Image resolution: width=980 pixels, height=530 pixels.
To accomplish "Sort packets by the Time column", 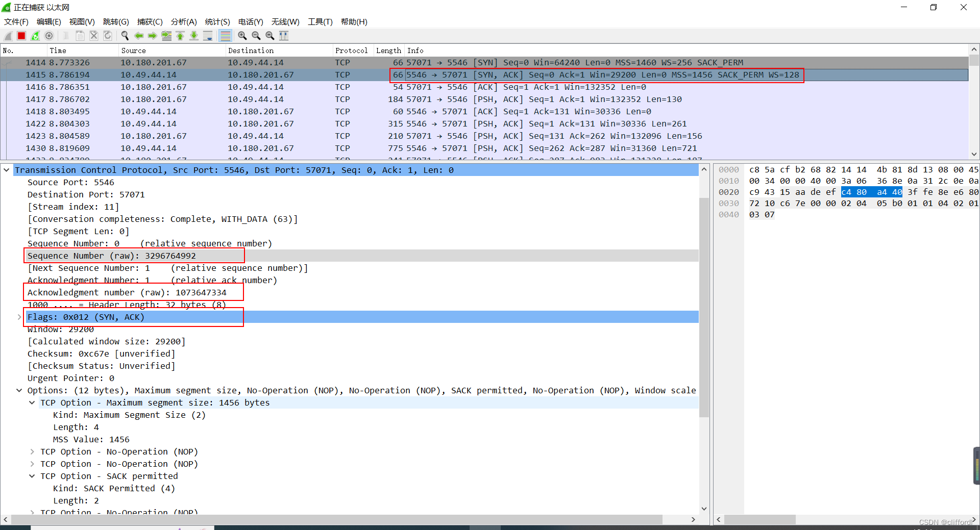I will 82,51.
